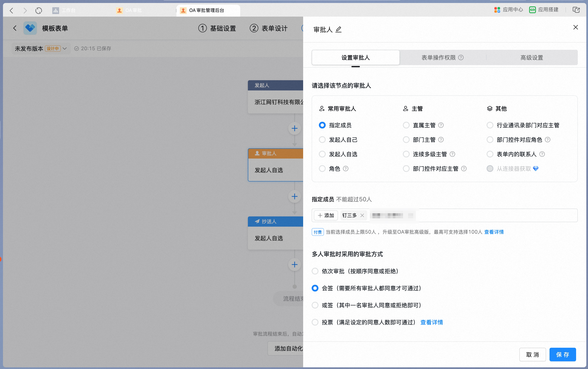This screenshot has height=369, width=588.
Task: Go to step 2 表单设计
Action: (268, 28)
